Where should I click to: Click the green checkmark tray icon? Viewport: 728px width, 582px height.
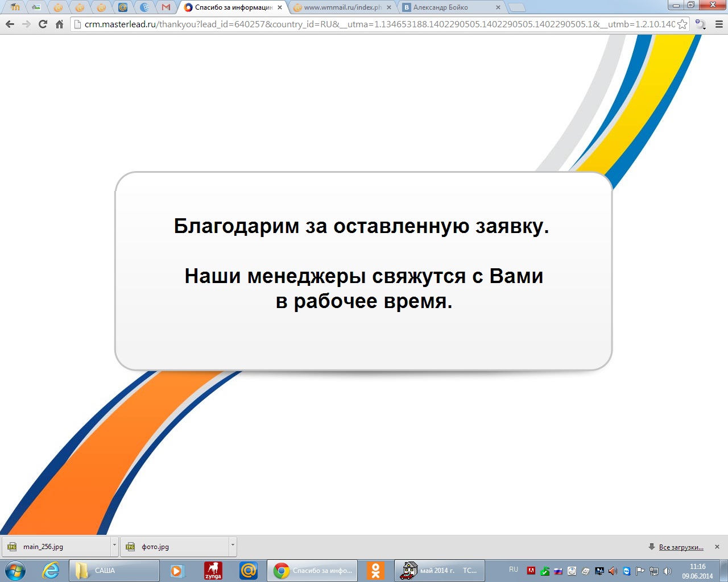(x=545, y=571)
